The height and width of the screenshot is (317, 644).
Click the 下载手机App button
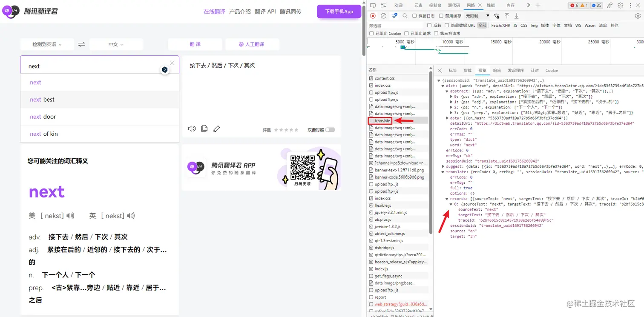339,11
